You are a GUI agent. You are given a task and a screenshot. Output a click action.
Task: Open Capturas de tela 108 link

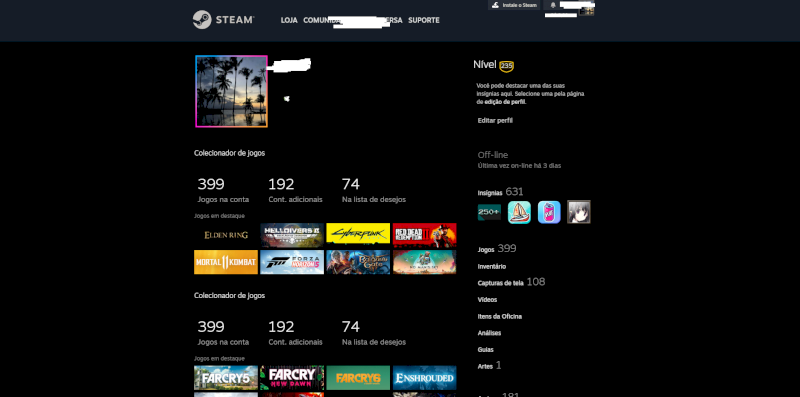tap(511, 282)
